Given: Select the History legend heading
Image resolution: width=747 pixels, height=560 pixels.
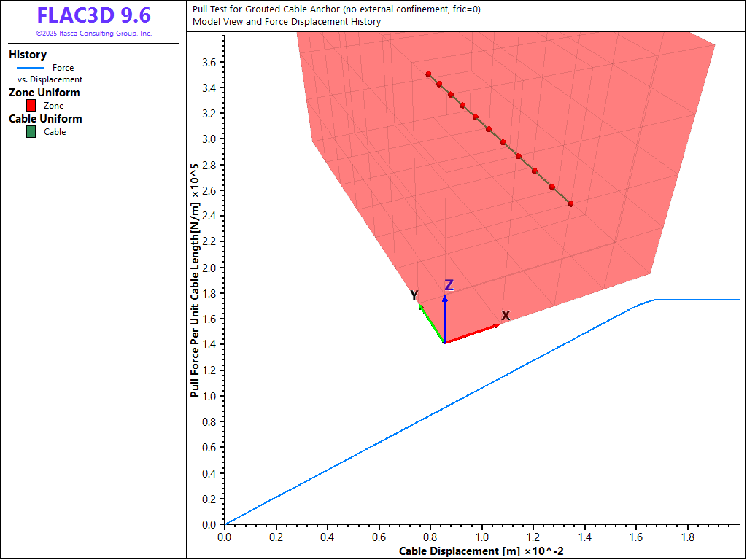Looking at the screenshot, I should point(28,55).
